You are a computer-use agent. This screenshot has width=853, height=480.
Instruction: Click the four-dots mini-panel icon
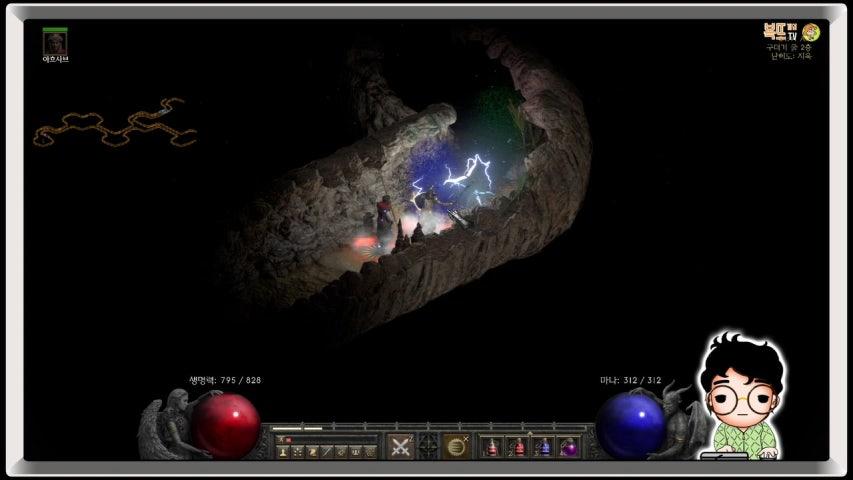pyautogui.click(x=298, y=452)
